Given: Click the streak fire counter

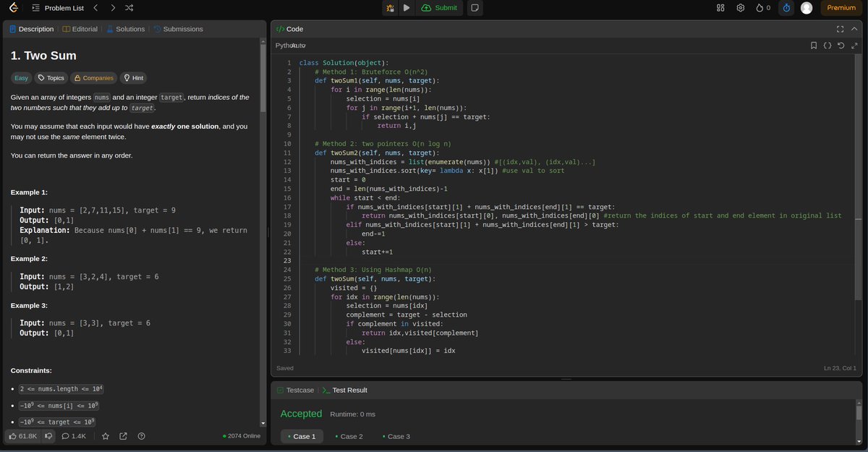Looking at the screenshot, I should 763,8.
